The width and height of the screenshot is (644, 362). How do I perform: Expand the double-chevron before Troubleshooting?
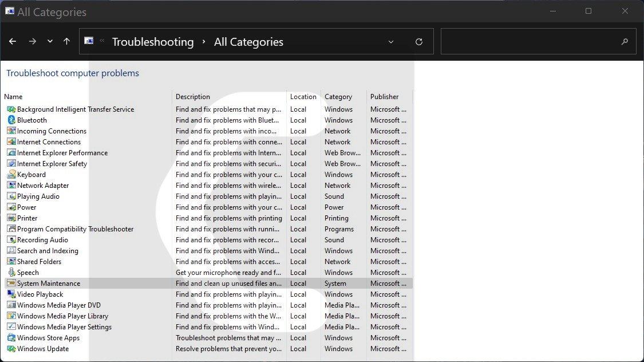point(102,40)
